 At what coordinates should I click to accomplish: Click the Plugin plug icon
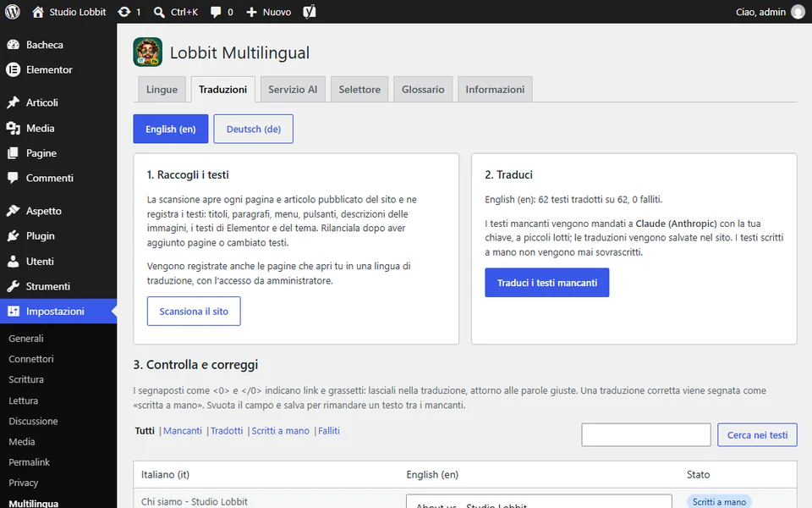click(13, 236)
